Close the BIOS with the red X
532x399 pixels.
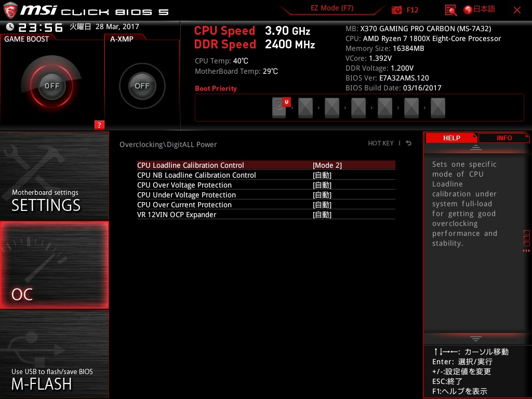(517, 10)
